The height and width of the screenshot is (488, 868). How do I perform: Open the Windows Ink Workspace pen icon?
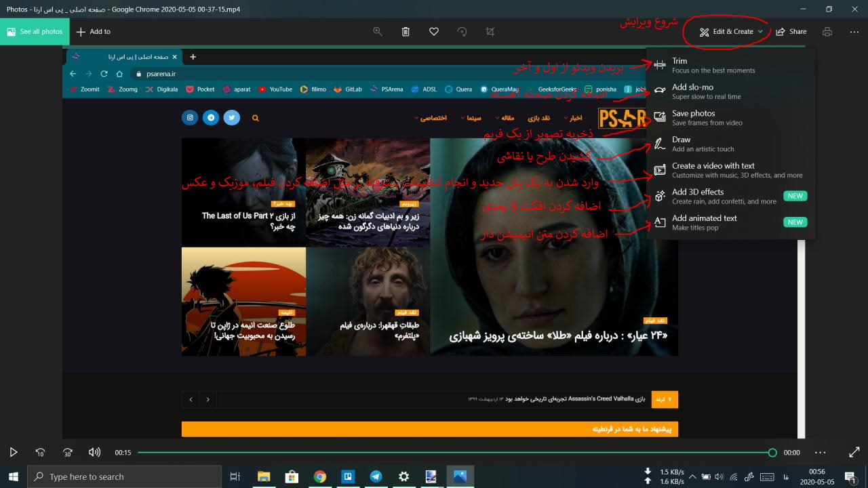coord(749,476)
